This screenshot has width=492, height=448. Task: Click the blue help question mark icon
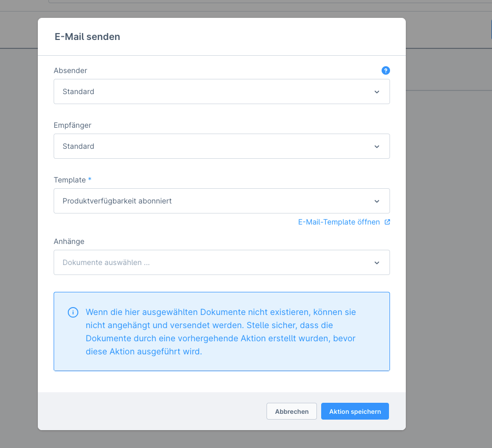pos(386,70)
